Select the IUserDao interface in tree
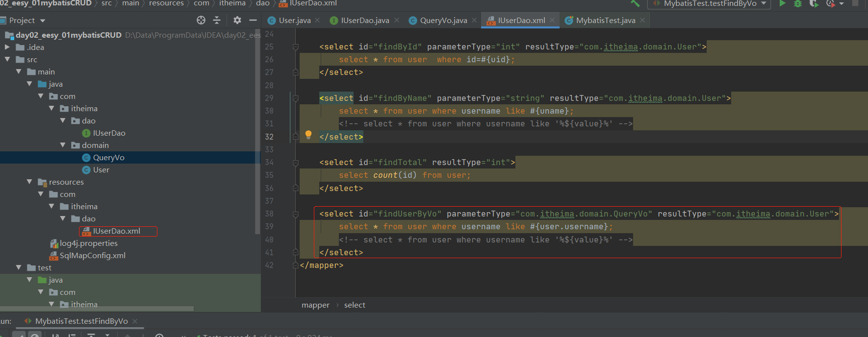 click(x=103, y=133)
